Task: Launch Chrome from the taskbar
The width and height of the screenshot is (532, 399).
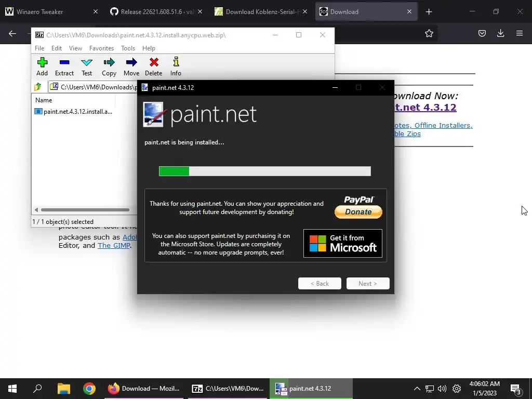Action: coord(89,389)
